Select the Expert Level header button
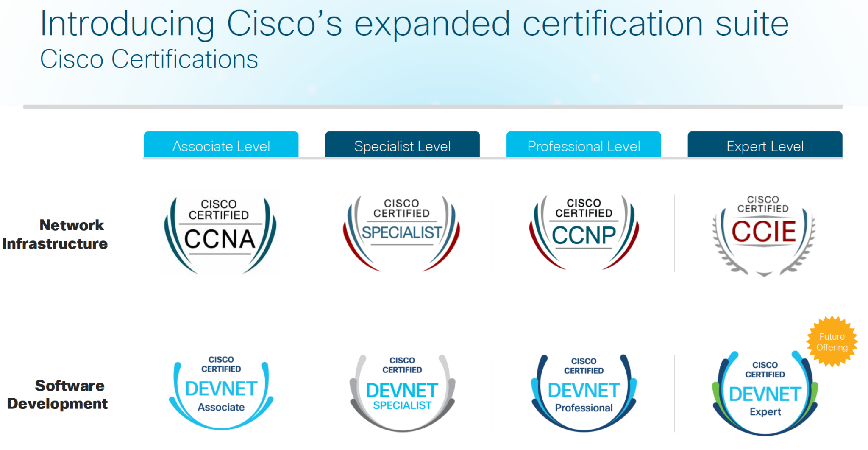Screen dimensions: 868x450 tap(764, 145)
